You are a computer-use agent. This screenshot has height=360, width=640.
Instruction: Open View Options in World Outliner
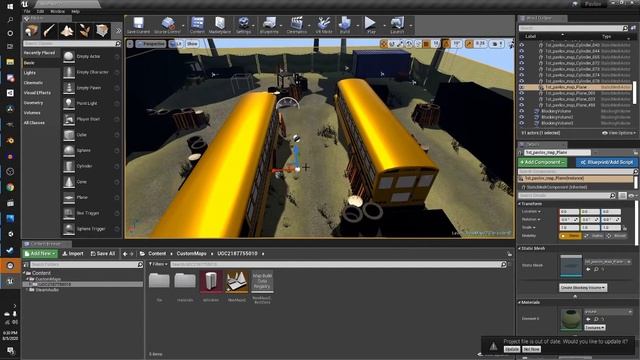tap(619, 133)
